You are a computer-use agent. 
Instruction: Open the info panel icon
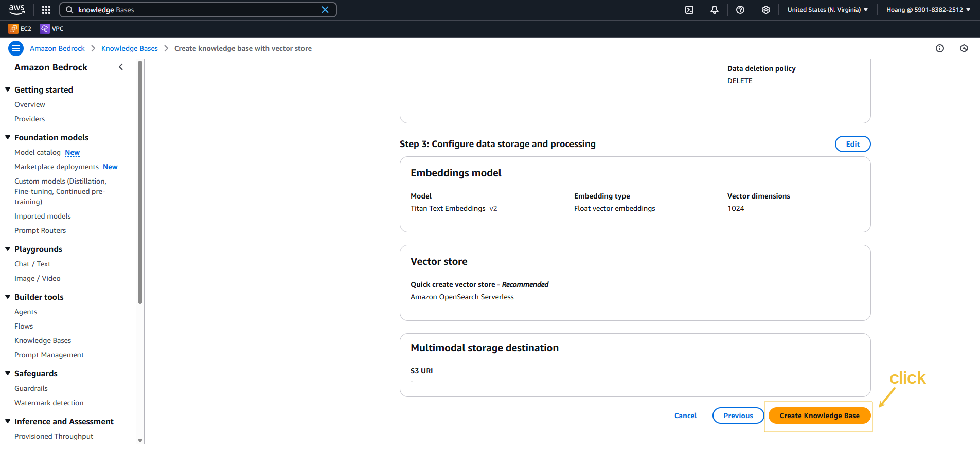tap(940, 48)
